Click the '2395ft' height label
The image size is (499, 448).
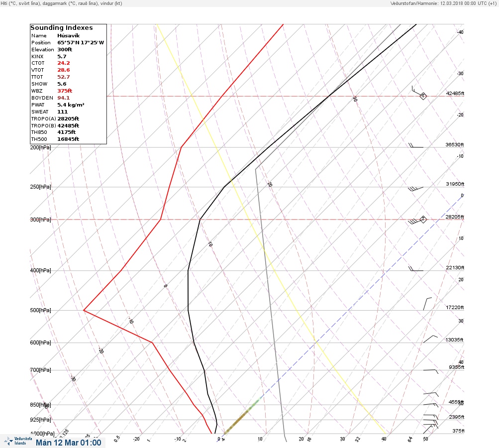tap(456, 417)
